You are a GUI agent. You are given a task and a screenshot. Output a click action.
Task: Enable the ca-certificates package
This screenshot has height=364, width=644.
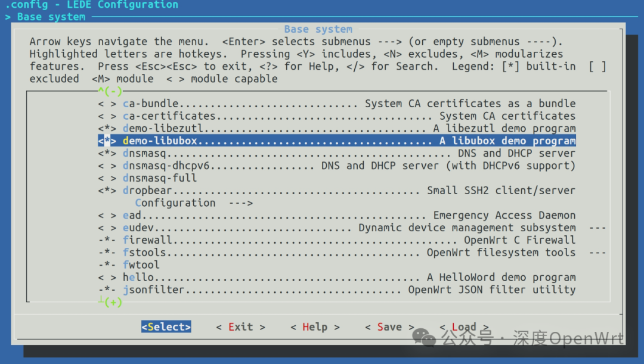click(106, 116)
